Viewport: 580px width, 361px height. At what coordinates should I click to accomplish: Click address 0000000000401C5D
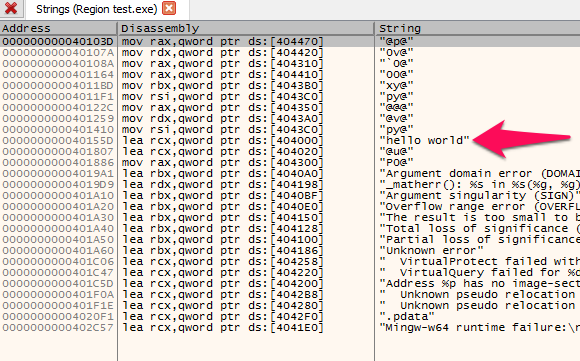[58, 284]
